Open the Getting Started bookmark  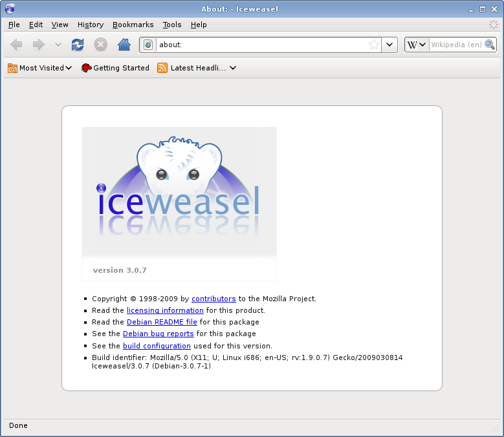(x=115, y=68)
